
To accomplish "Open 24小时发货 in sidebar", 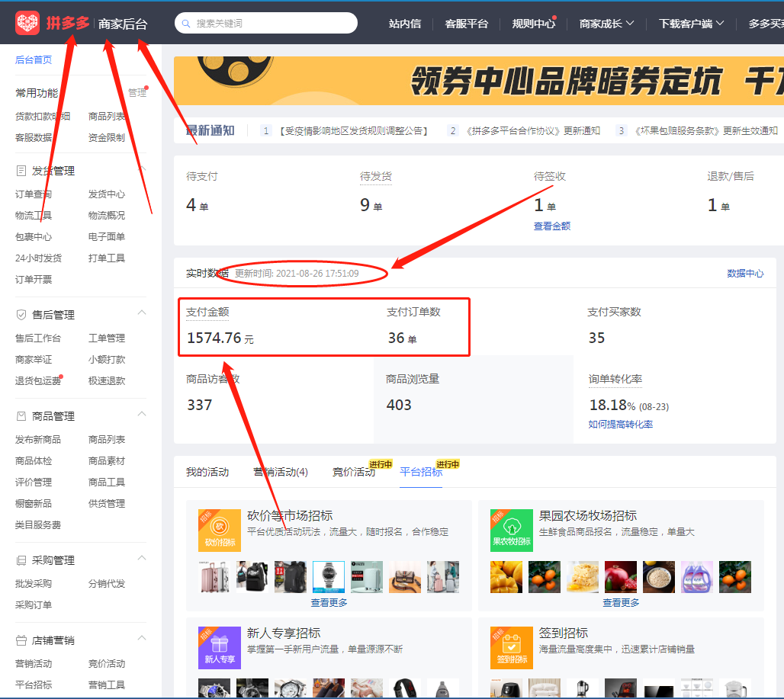I will coord(38,258).
